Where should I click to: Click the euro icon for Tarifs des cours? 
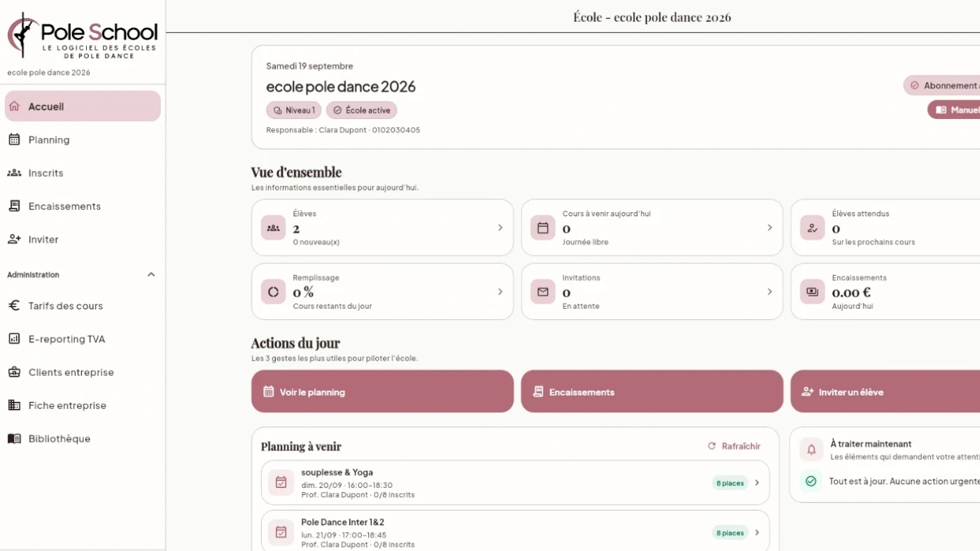pos(14,306)
